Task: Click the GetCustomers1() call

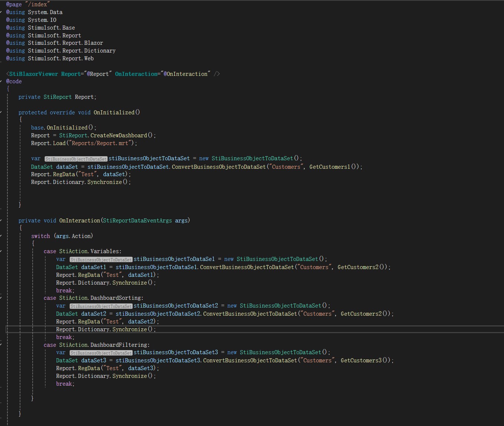Action: pyautogui.click(x=334, y=167)
